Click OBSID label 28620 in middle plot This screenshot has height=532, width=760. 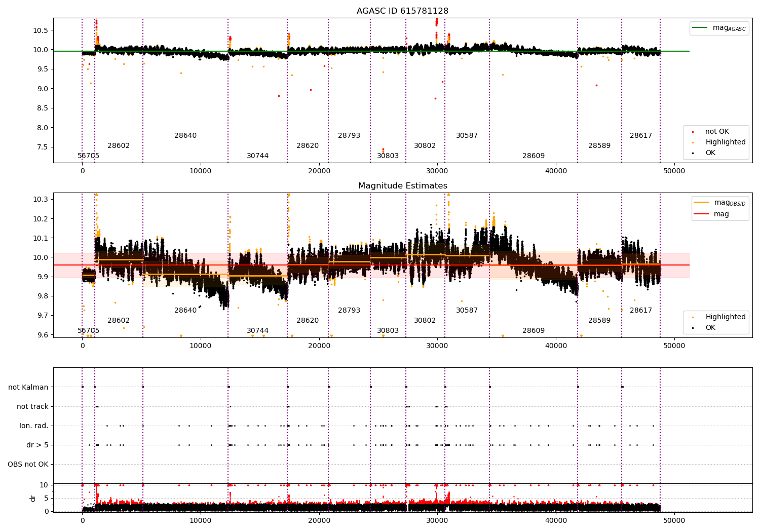tap(308, 321)
